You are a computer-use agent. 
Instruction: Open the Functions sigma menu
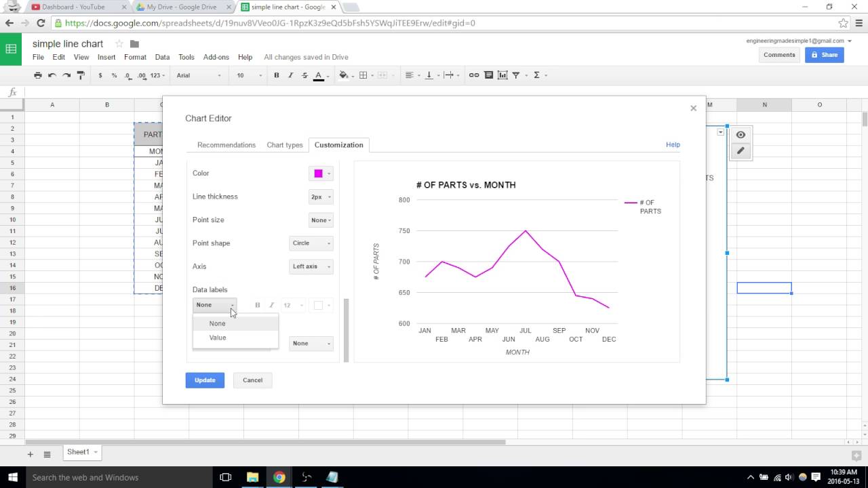pyautogui.click(x=540, y=75)
